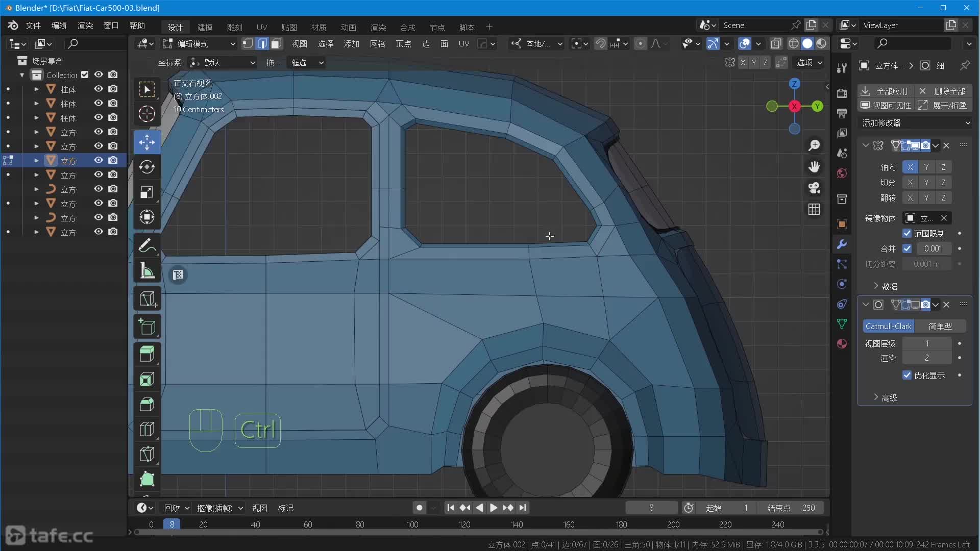Open the 框选 drag mode dropdown

pos(306,63)
